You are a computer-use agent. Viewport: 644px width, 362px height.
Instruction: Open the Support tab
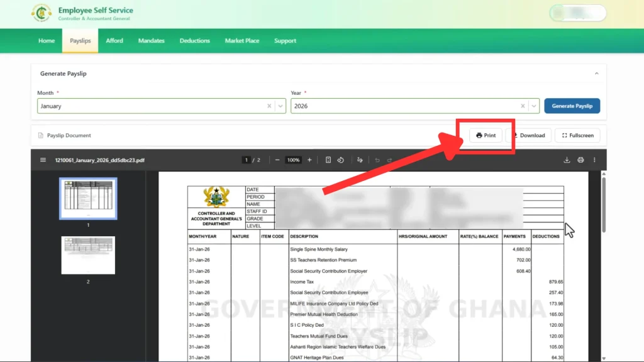pos(285,41)
